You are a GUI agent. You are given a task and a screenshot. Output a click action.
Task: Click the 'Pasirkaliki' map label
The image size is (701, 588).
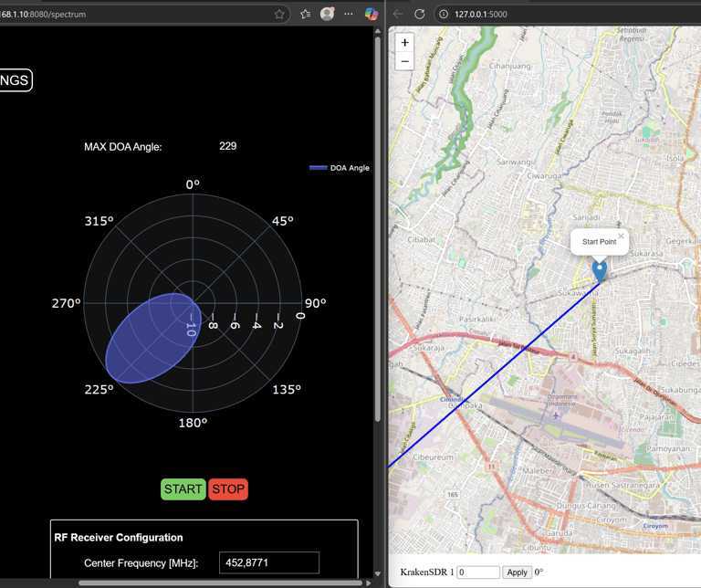478,320
